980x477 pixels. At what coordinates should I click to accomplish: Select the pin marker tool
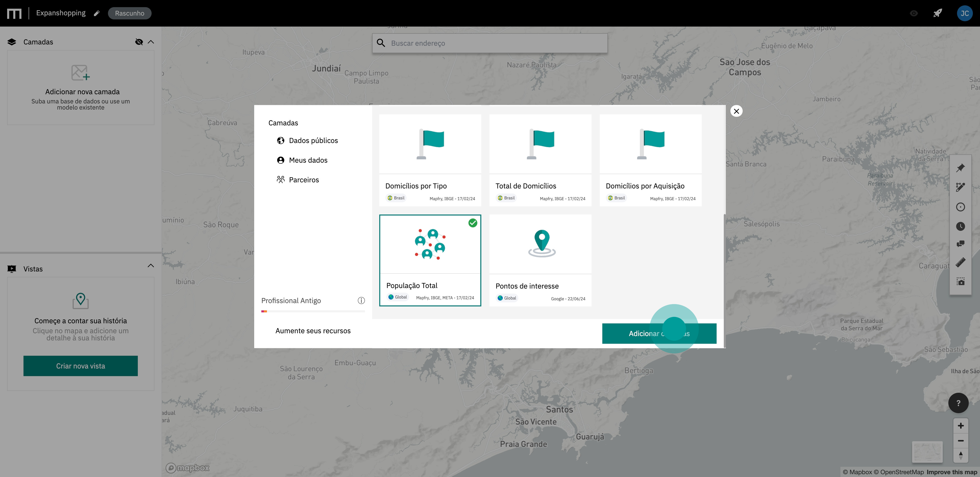pos(960,168)
